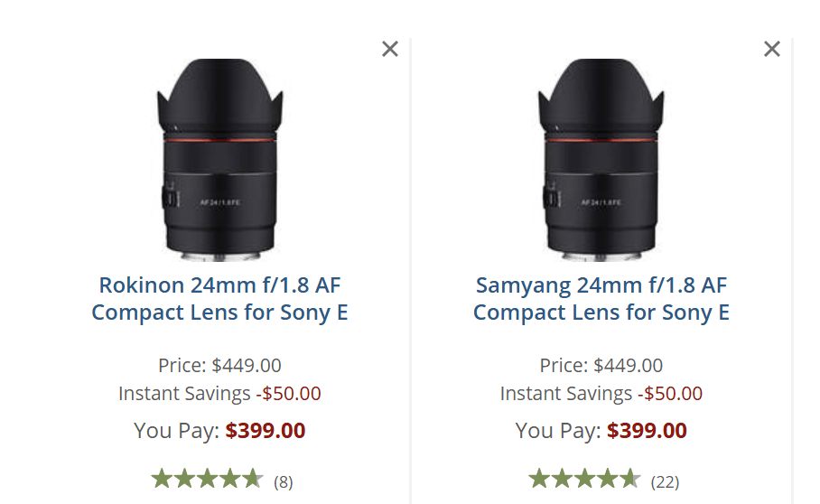This screenshot has width=820, height=504.
Task: Click the Samyang lens star rating icons
Action: pos(584,479)
